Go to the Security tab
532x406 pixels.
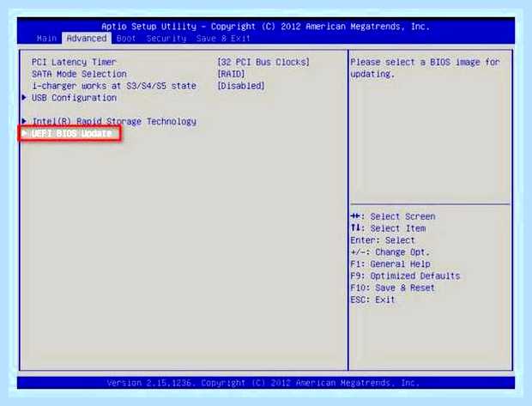click(166, 39)
